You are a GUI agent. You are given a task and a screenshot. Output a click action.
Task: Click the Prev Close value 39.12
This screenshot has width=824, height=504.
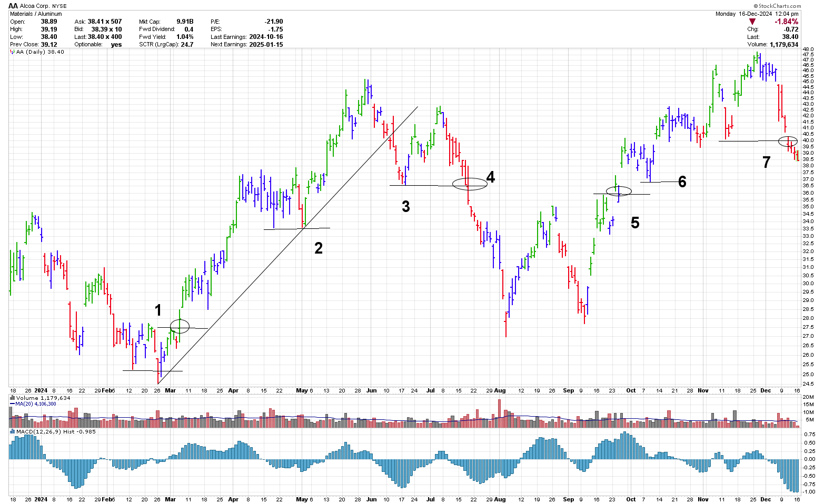49,45
